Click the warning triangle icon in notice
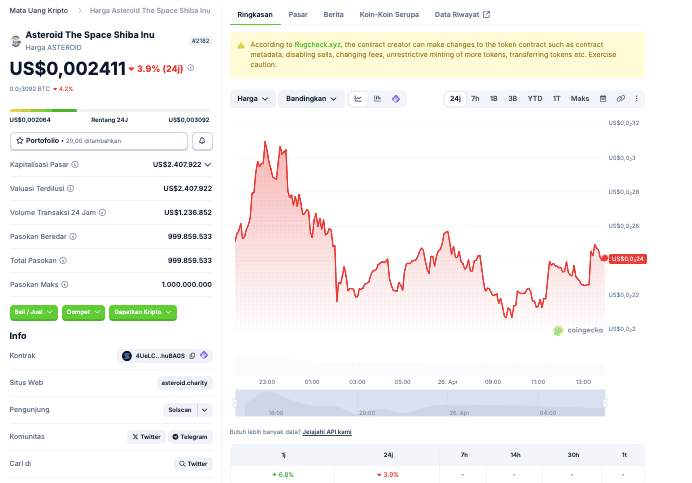This screenshot has width=692, height=483. point(241,45)
